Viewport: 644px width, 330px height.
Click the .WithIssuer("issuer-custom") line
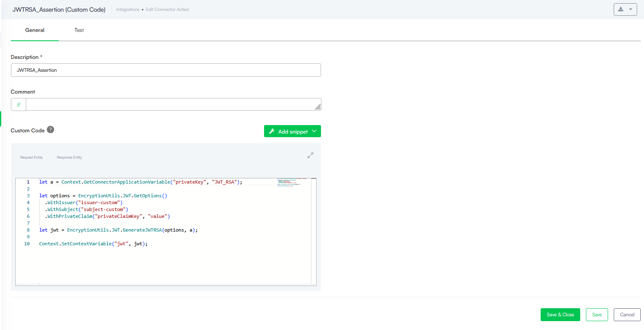pyautogui.click(x=84, y=203)
